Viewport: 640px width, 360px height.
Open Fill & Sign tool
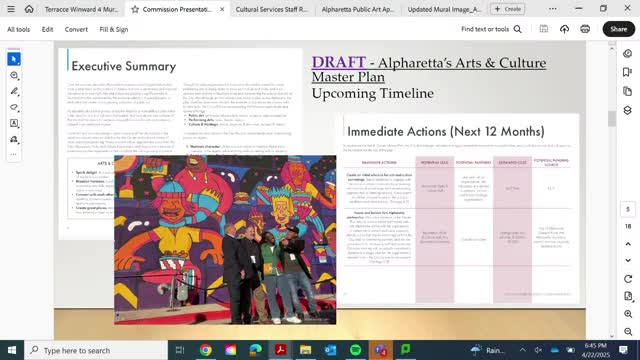point(114,29)
